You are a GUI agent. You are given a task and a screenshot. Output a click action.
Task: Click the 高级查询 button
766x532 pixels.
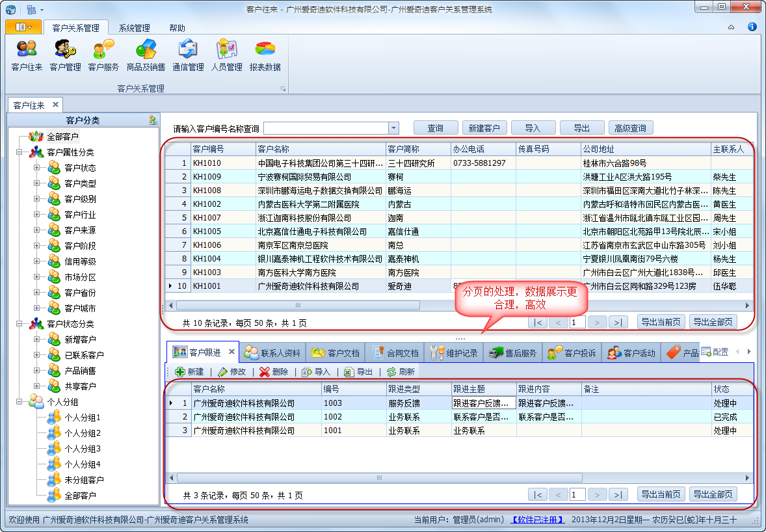point(631,128)
